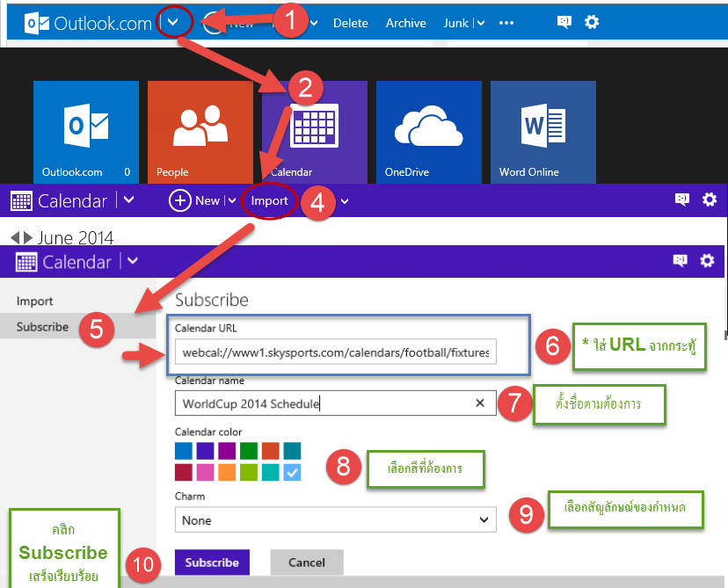
Task: Choose the purple calendar color
Action: (227, 451)
